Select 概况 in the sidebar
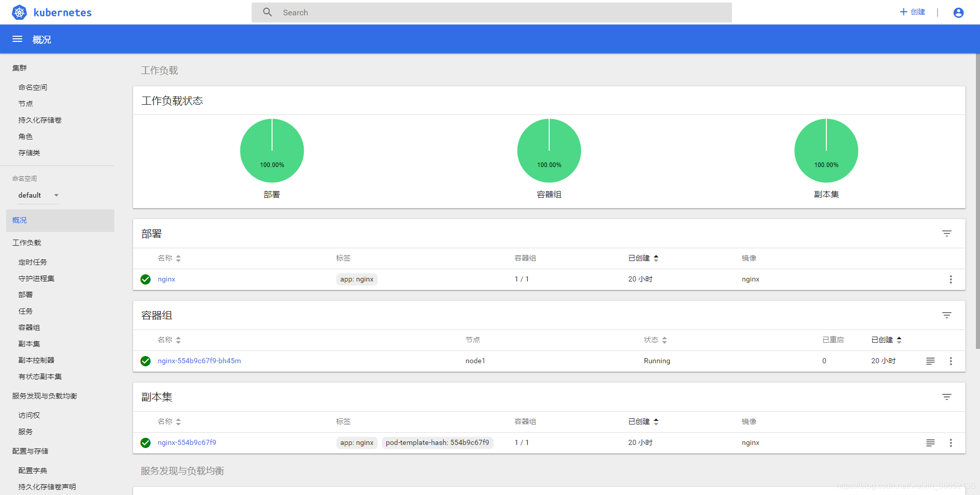The width and height of the screenshot is (980, 495). pos(60,221)
